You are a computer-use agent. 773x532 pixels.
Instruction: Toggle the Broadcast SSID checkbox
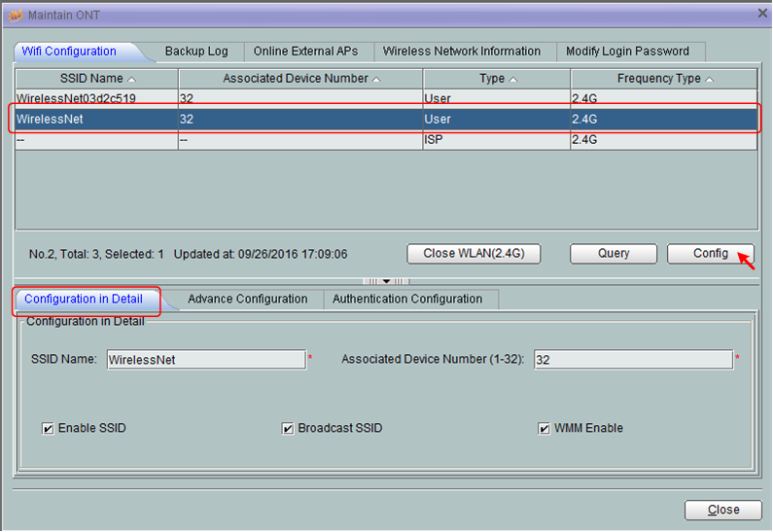[288, 429]
